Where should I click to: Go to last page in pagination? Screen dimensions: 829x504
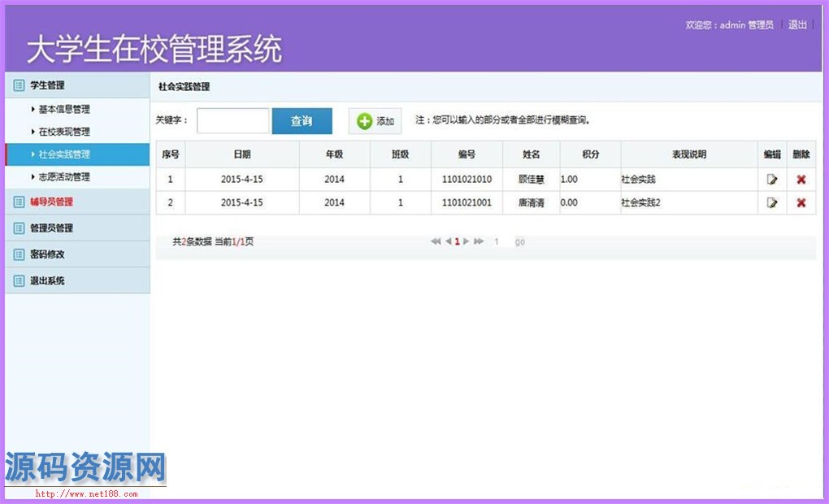pos(479,241)
